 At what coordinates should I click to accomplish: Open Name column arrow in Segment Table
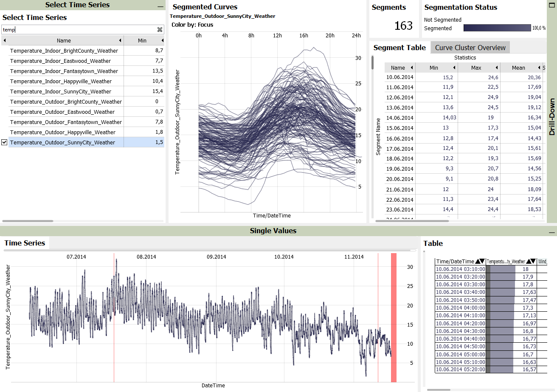click(412, 68)
